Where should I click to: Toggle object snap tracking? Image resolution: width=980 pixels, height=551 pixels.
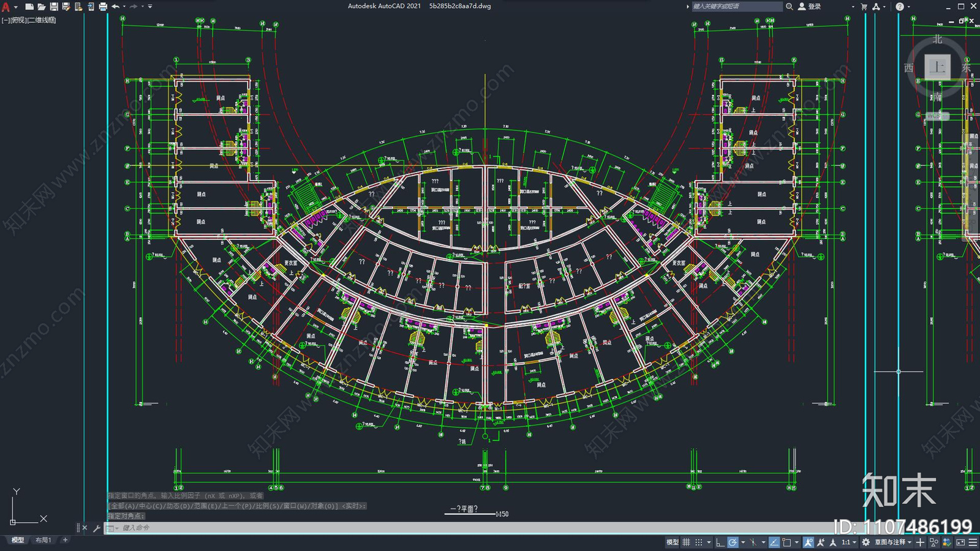[774, 542]
